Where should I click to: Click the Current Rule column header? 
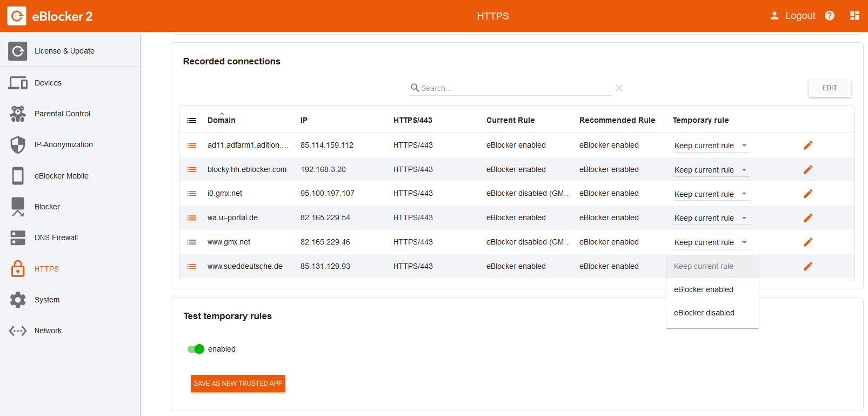point(511,120)
